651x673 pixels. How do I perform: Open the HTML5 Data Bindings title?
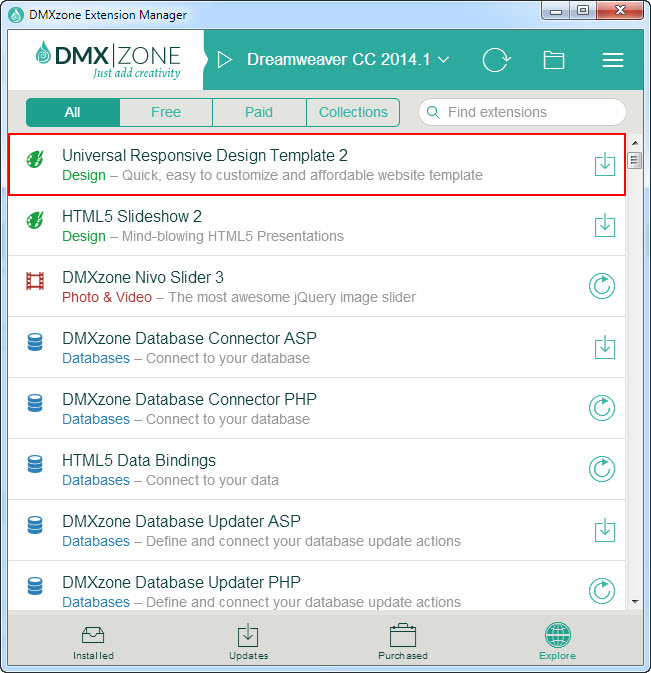[139, 461]
